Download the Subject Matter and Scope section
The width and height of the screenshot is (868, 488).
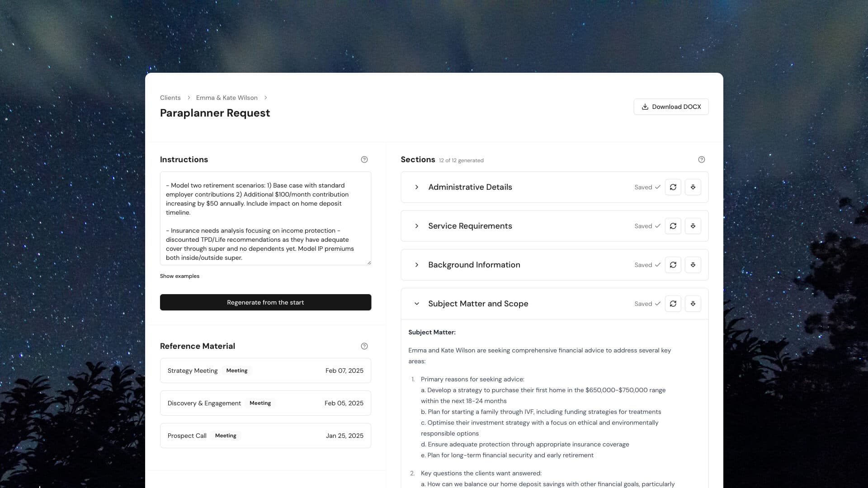(693, 304)
